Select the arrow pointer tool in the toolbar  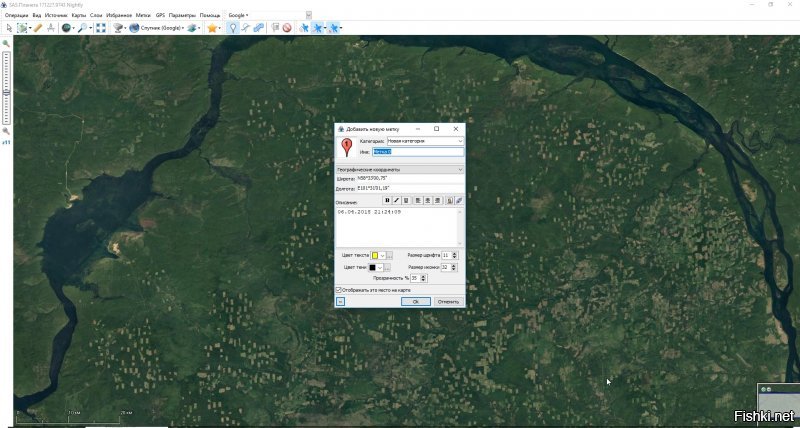click(x=9, y=28)
